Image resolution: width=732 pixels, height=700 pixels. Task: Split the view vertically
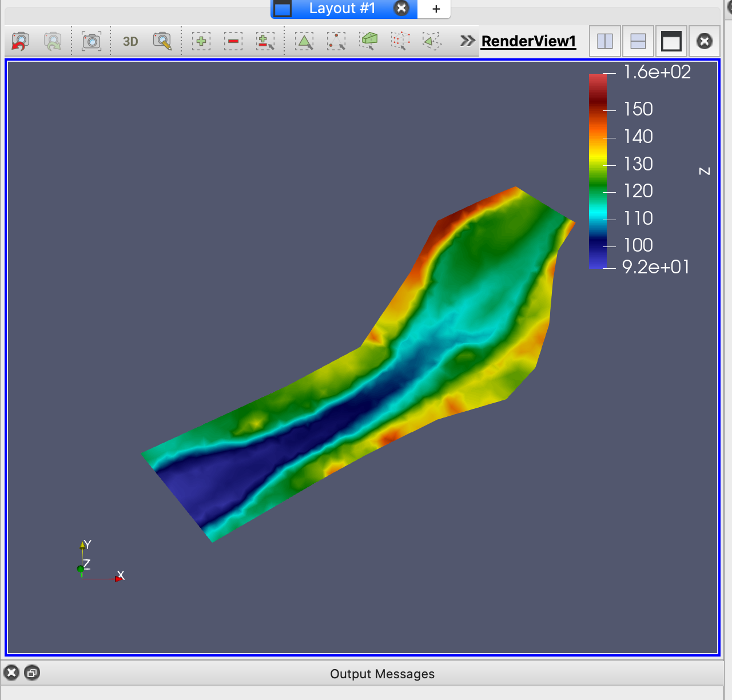638,41
